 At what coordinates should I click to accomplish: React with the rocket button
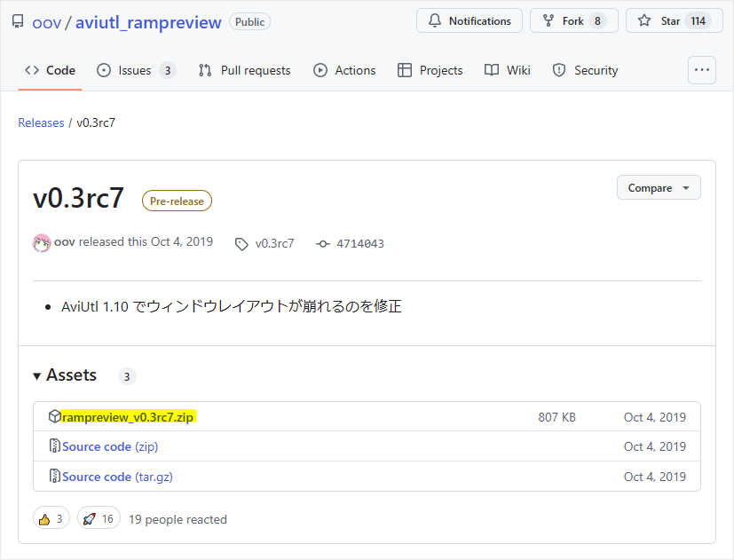(x=99, y=518)
